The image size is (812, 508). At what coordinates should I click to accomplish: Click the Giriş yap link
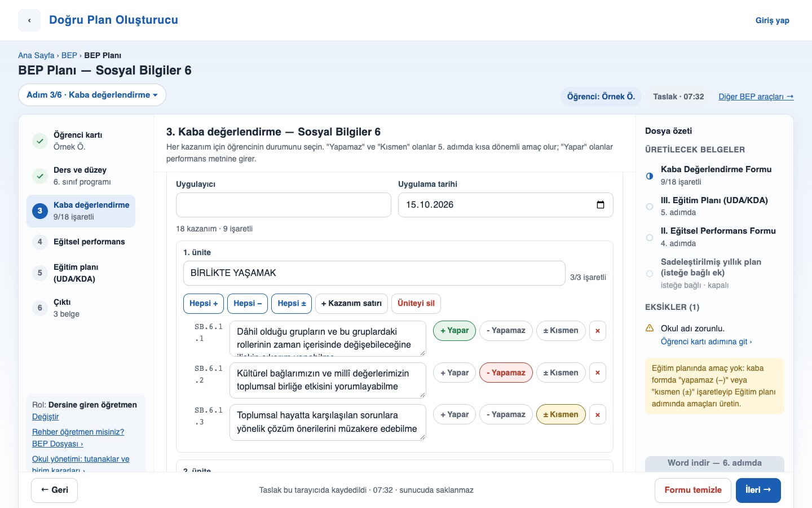[773, 20]
